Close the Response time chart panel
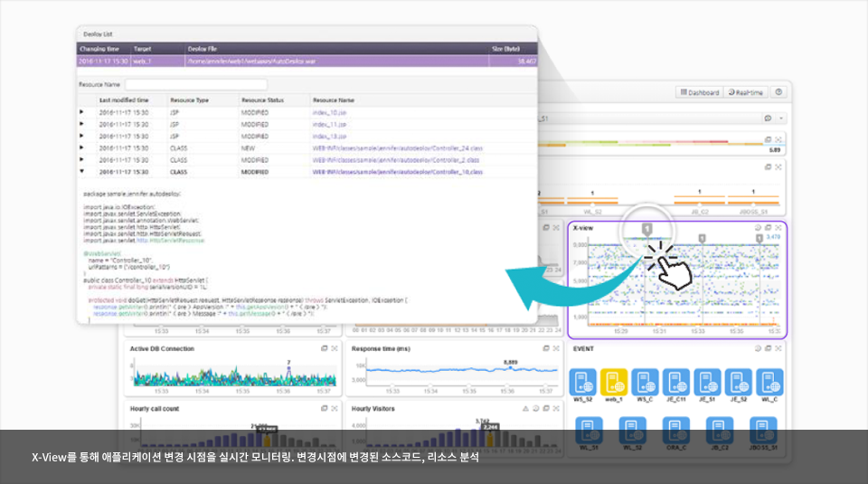 tap(555, 348)
